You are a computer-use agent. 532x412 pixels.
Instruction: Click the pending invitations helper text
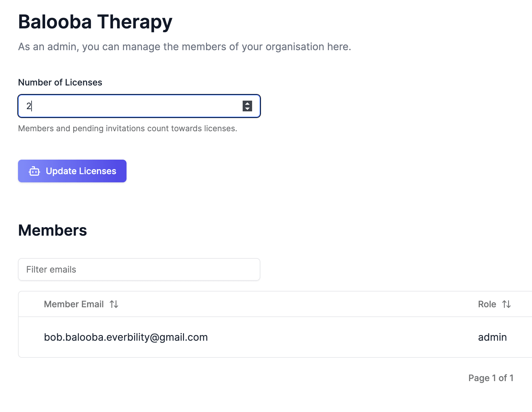[127, 128]
